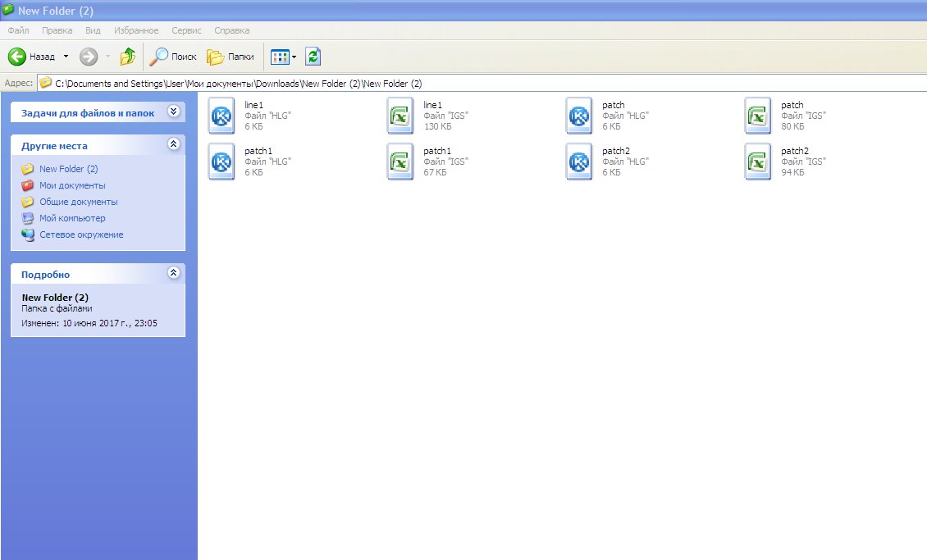Open the Поиск search magnifier
Image resolution: width=927 pixels, height=560 pixels.
coord(158,57)
